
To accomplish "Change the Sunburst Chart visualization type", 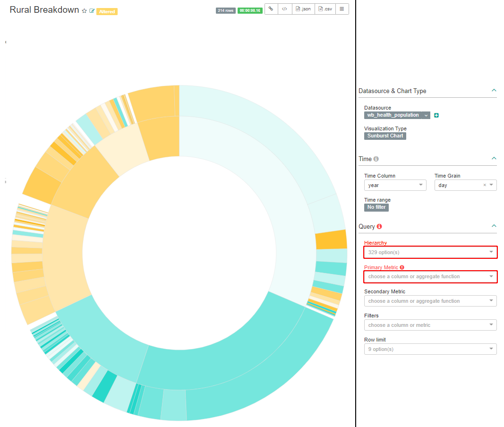I will pyautogui.click(x=385, y=136).
